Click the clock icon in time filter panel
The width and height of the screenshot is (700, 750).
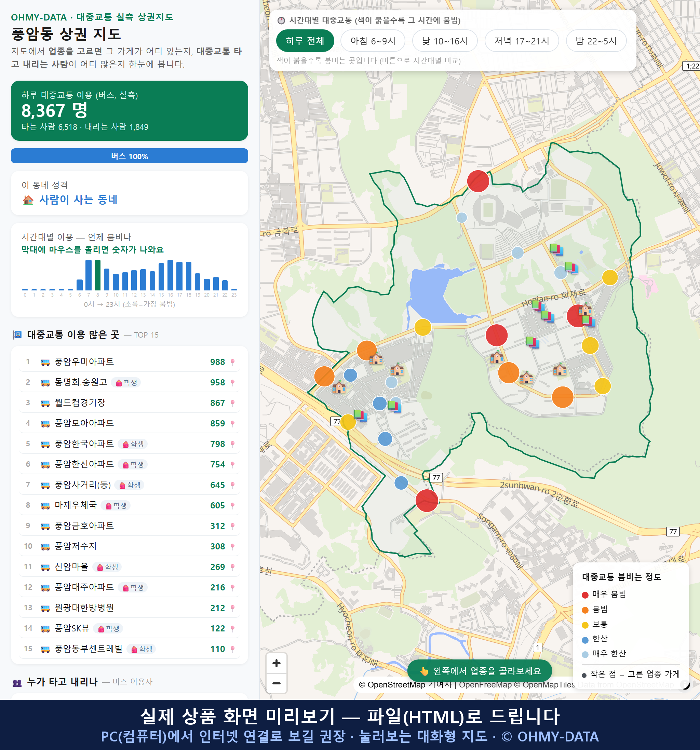281,21
